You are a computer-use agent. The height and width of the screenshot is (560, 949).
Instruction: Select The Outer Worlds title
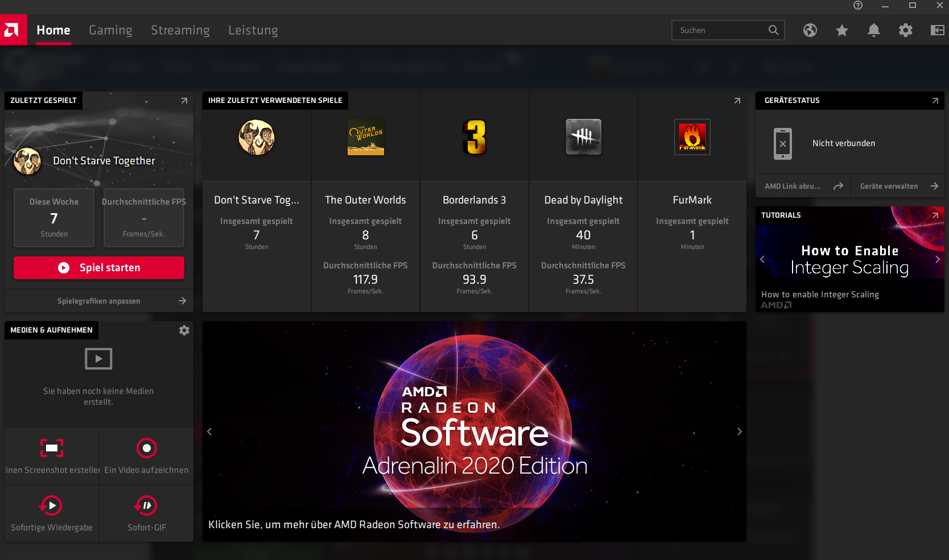coord(366,200)
